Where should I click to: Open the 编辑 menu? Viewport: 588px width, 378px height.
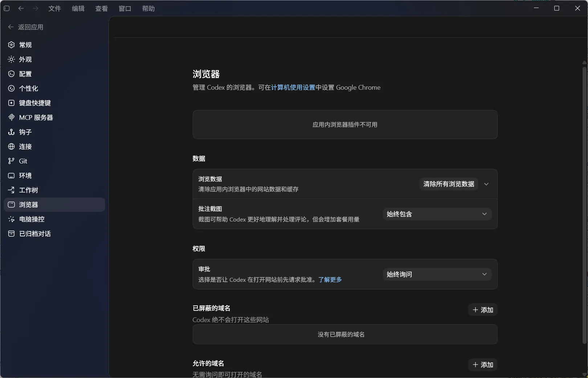coord(78,8)
